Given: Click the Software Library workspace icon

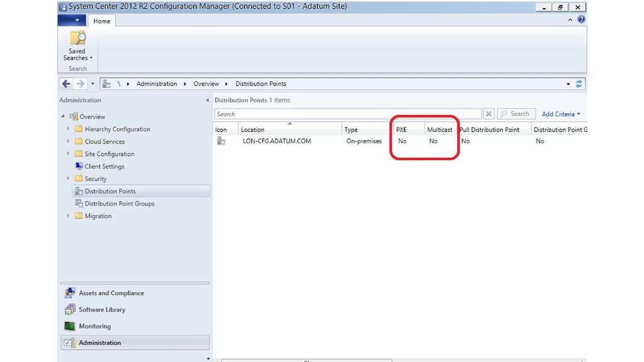Looking at the screenshot, I should click(70, 309).
